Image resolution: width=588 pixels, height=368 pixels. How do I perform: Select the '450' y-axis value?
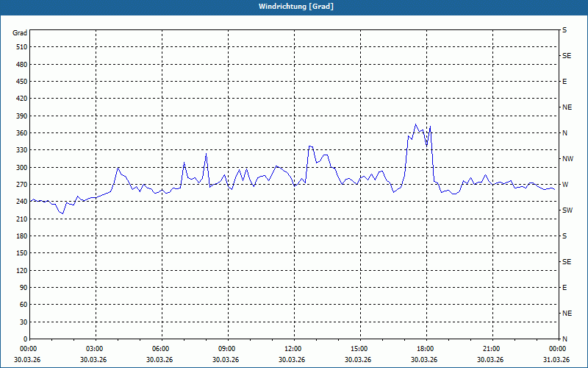[x=22, y=82]
